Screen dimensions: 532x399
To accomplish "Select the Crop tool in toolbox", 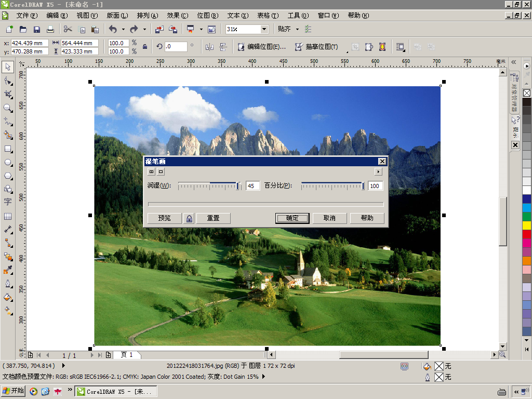I will pos(8,95).
